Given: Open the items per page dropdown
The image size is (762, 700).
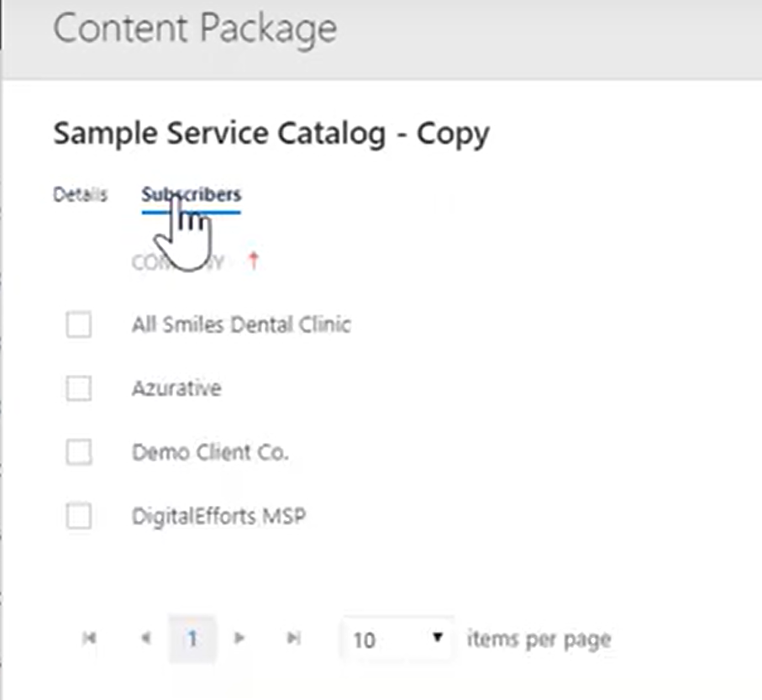Looking at the screenshot, I should pyautogui.click(x=397, y=639).
